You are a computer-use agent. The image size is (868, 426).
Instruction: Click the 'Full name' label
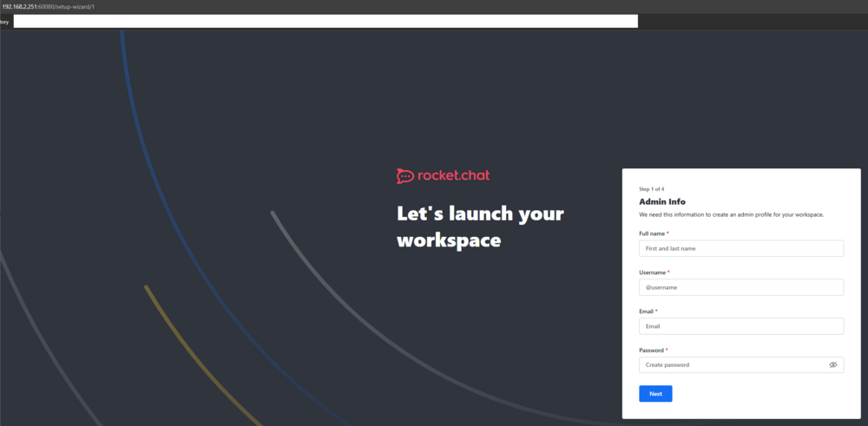pos(652,233)
